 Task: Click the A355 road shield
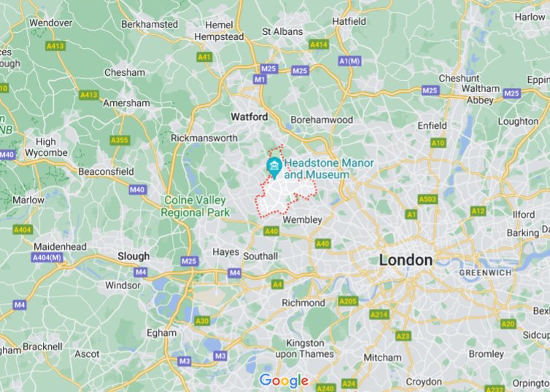point(120,140)
